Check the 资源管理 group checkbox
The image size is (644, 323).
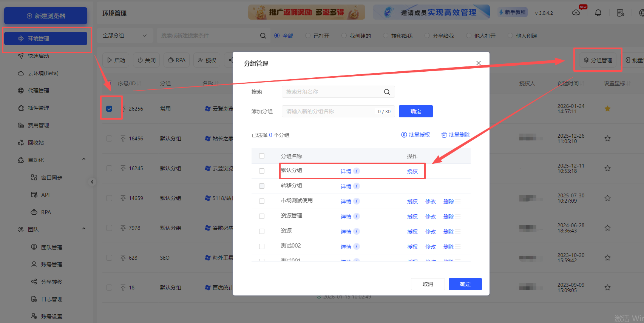[x=262, y=216]
